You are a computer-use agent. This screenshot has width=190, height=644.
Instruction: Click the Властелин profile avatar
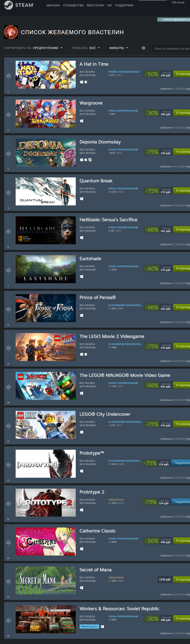click(11, 32)
